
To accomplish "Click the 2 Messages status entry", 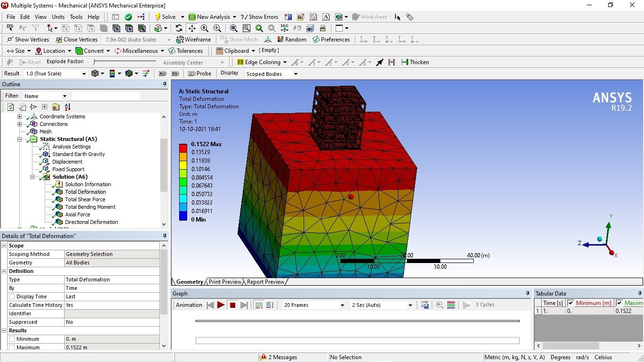I will pyautogui.click(x=279, y=357).
